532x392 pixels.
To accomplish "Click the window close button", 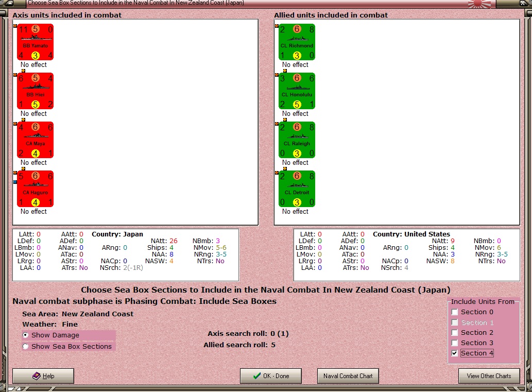I will point(524,4).
